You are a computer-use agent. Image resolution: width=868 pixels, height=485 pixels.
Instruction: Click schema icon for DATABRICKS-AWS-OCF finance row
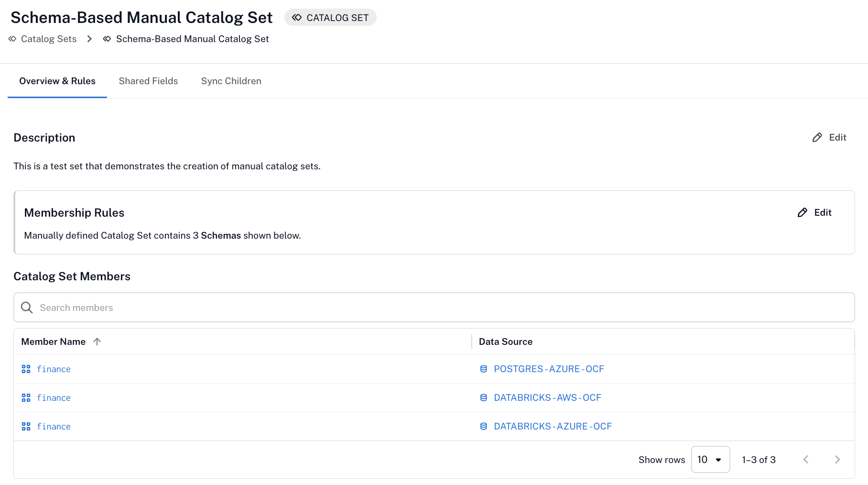(26, 397)
